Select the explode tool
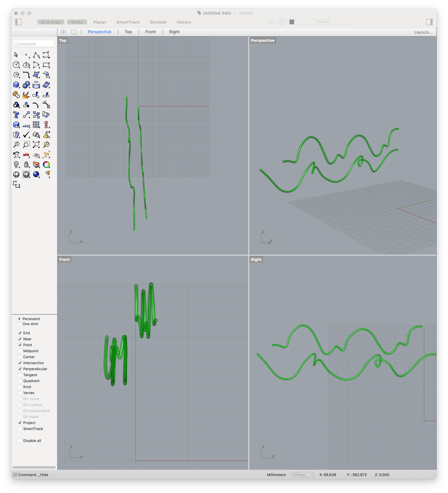This screenshot has width=448, height=493. pyautogui.click(x=26, y=95)
